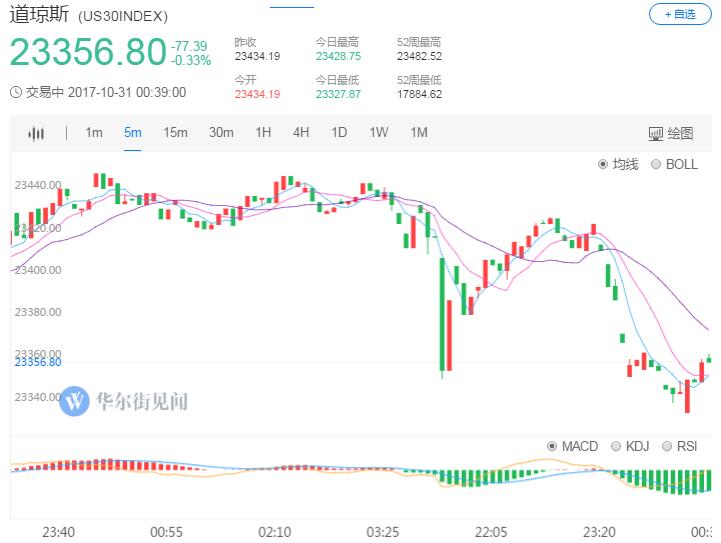Click the blue 23356.80 current price marker
This screenshot has width=721, height=543.
point(38,362)
